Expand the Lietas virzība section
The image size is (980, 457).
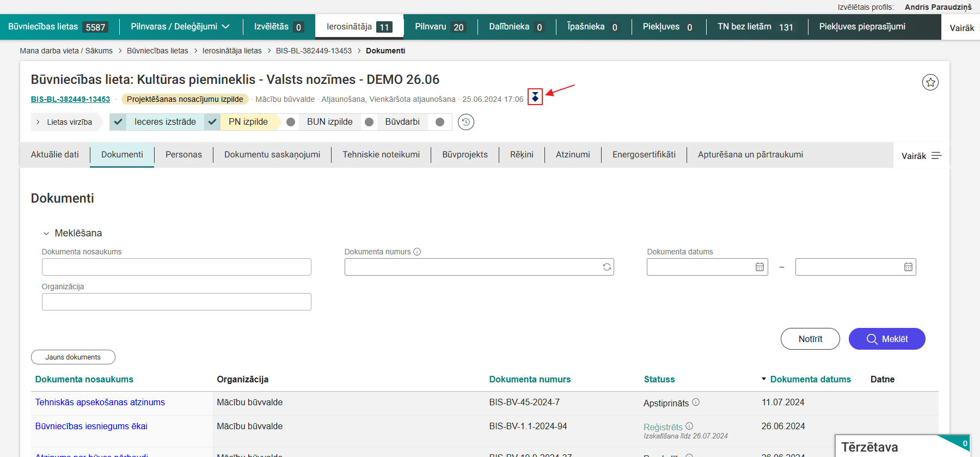64,122
